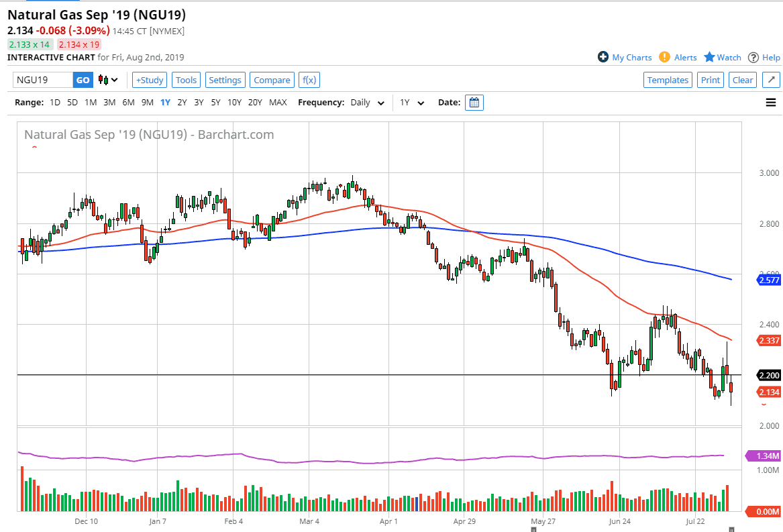The image size is (783, 532).
Task: Click the red 2.337 moving average label
Action: pos(768,341)
